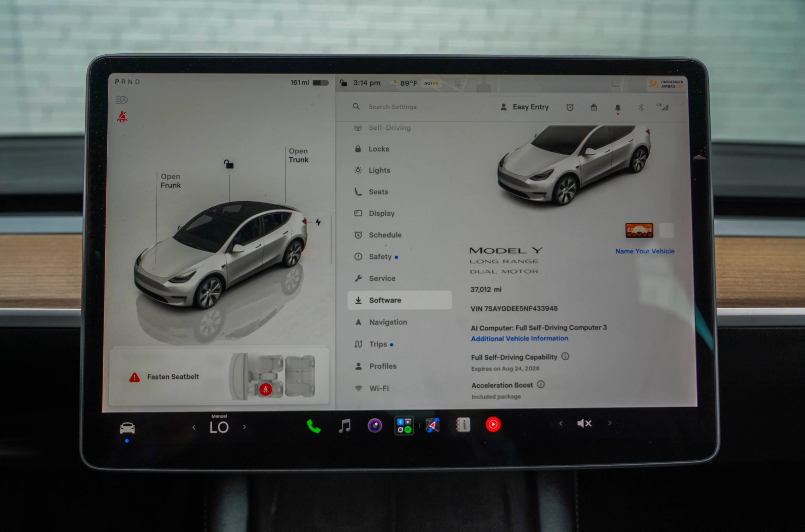Tap the unlock padlock above the car
This screenshot has width=805, height=532.
coord(229,164)
